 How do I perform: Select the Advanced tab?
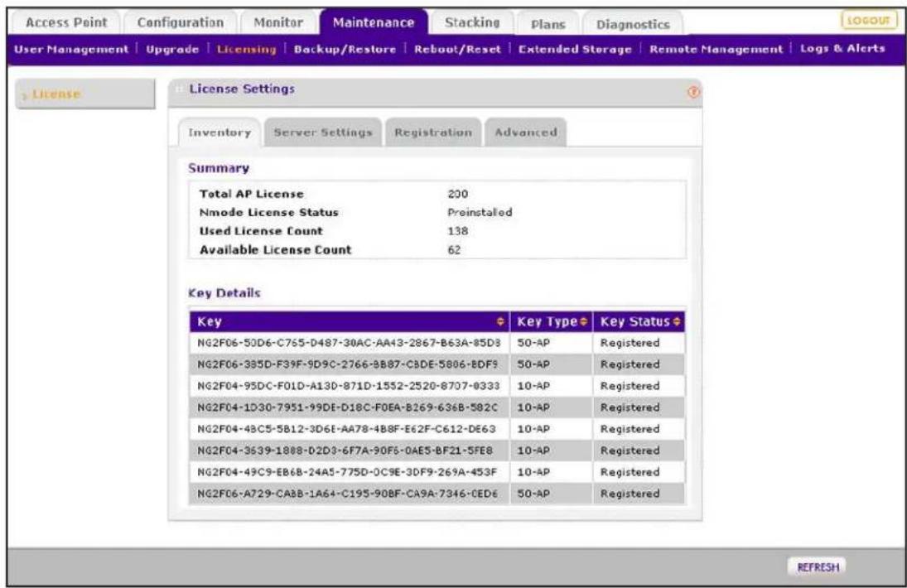(526, 133)
